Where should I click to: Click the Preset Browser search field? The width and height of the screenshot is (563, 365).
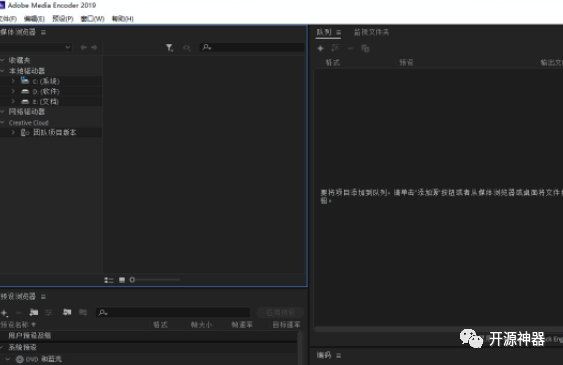(173, 313)
